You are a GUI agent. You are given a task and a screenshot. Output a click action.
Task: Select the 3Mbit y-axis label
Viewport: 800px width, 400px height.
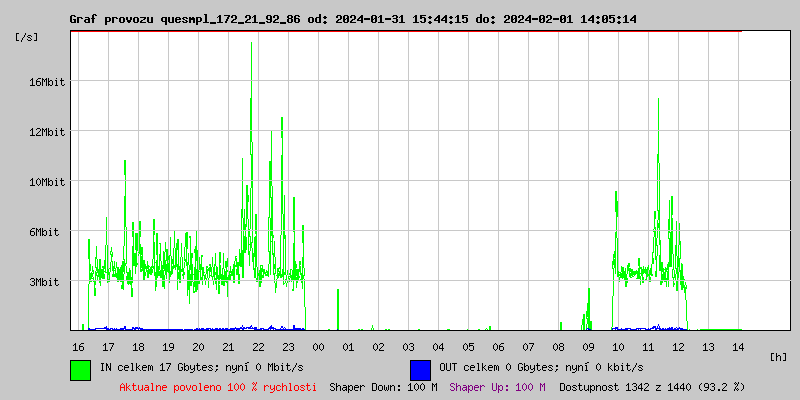[46, 282]
